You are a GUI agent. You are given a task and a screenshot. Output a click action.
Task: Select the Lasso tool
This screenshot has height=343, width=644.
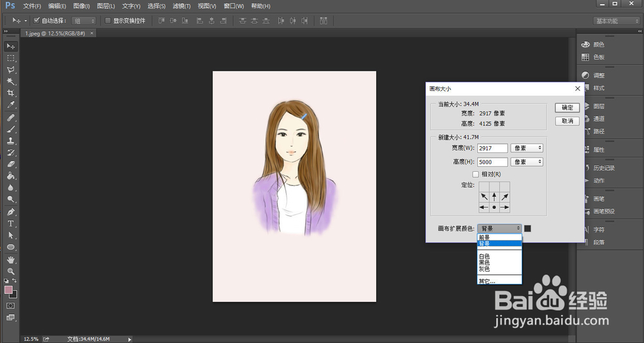11,70
